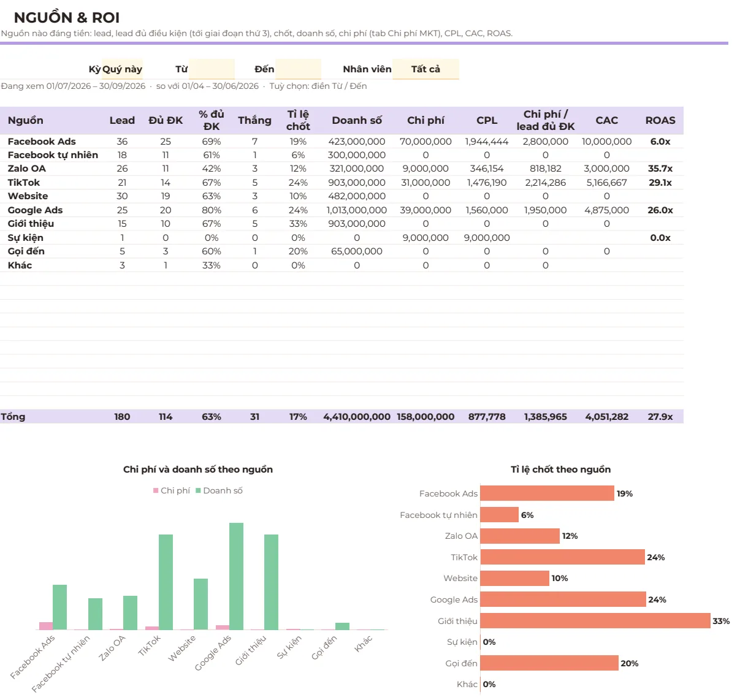This screenshot has height=700, width=740.
Task: Select the empty Từ date field
Action: click(x=212, y=69)
